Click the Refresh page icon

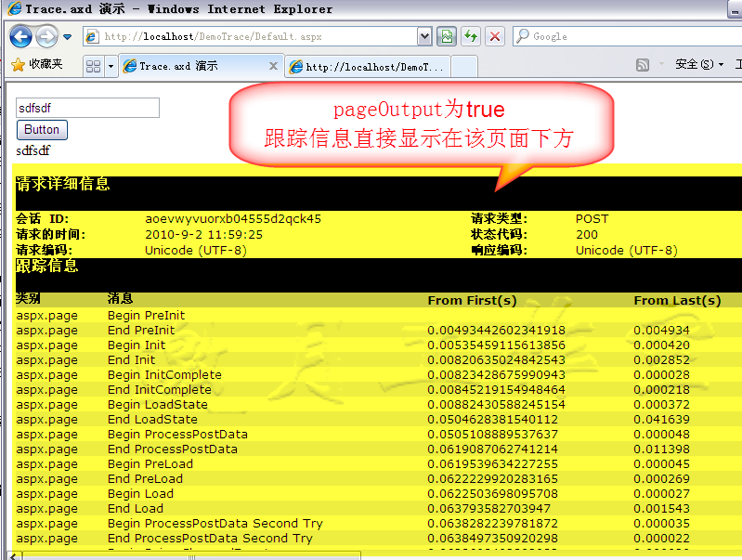471,36
